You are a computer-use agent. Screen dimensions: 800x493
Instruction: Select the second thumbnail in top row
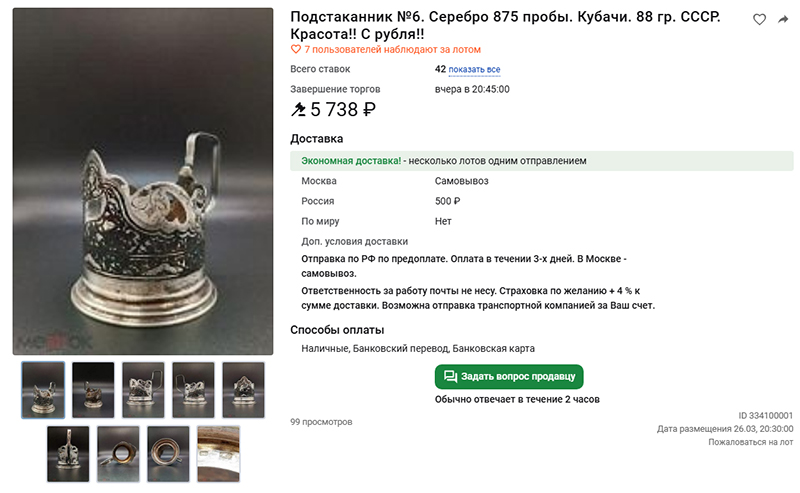pos(93,390)
